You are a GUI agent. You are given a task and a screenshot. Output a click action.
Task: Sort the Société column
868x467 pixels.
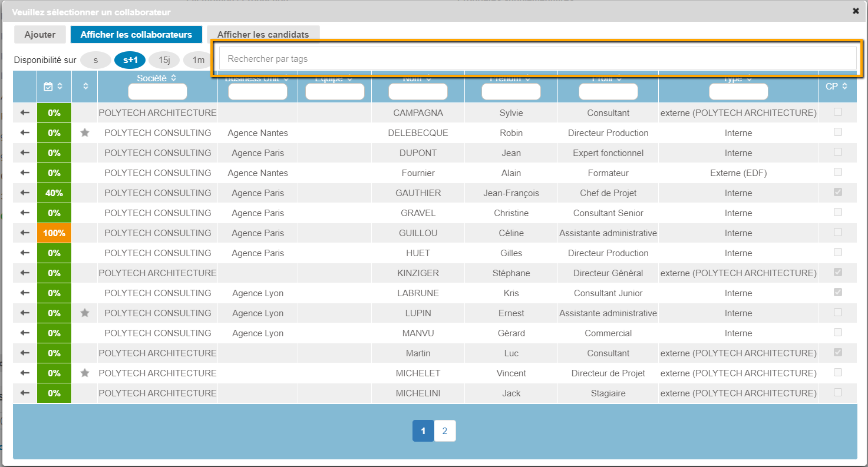157,78
